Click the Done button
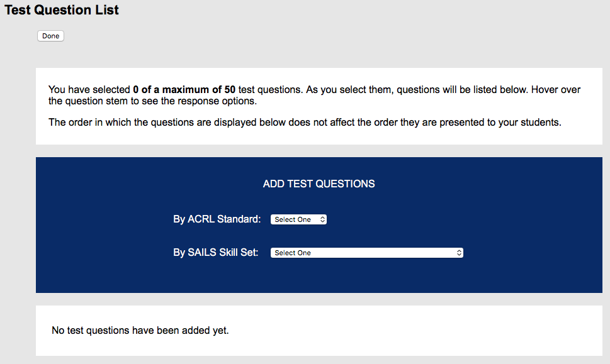Image resolution: width=610 pixels, height=364 pixels. click(50, 36)
